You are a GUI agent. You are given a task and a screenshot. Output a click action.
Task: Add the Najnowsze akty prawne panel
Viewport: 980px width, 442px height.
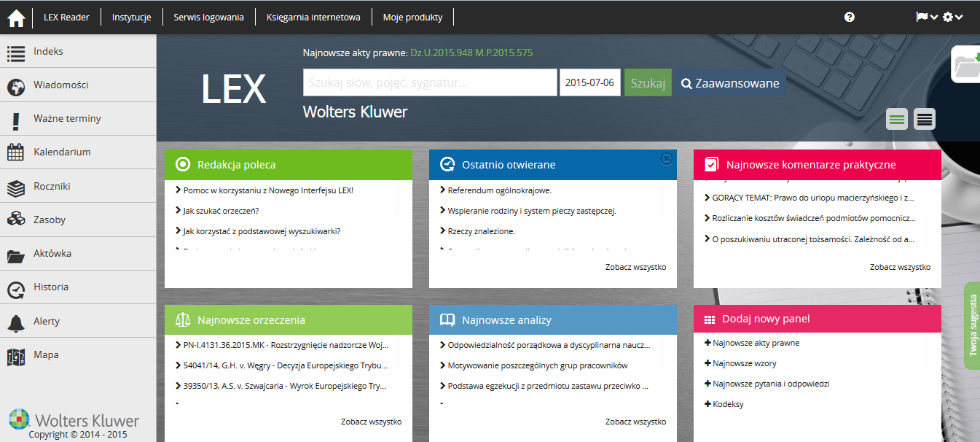[752, 343]
